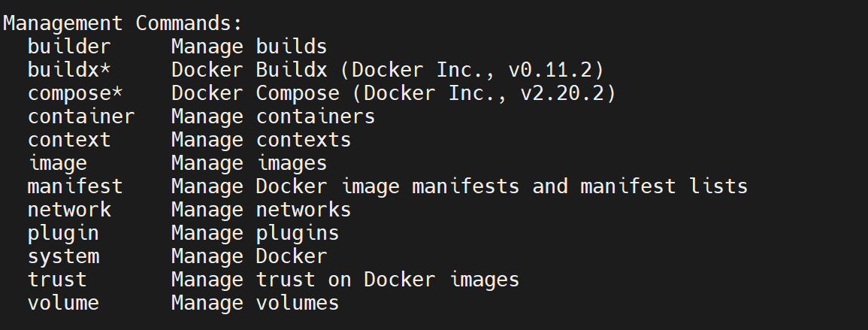Click the "Manage volumes" description
Image resolution: width=868 pixels, height=330 pixels.
pyautogui.click(x=255, y=303)
